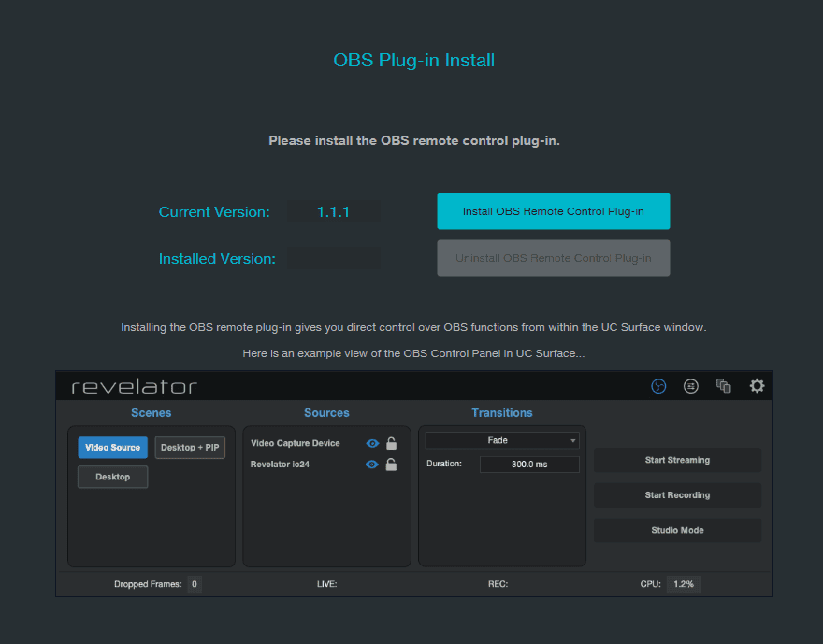
Task: Click Revelator io24 source name
Action: (x=280, y=465)
